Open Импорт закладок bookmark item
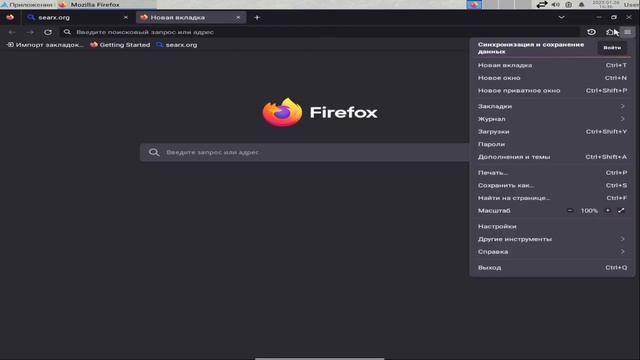The image size is (640, 360). pos(44,45)
